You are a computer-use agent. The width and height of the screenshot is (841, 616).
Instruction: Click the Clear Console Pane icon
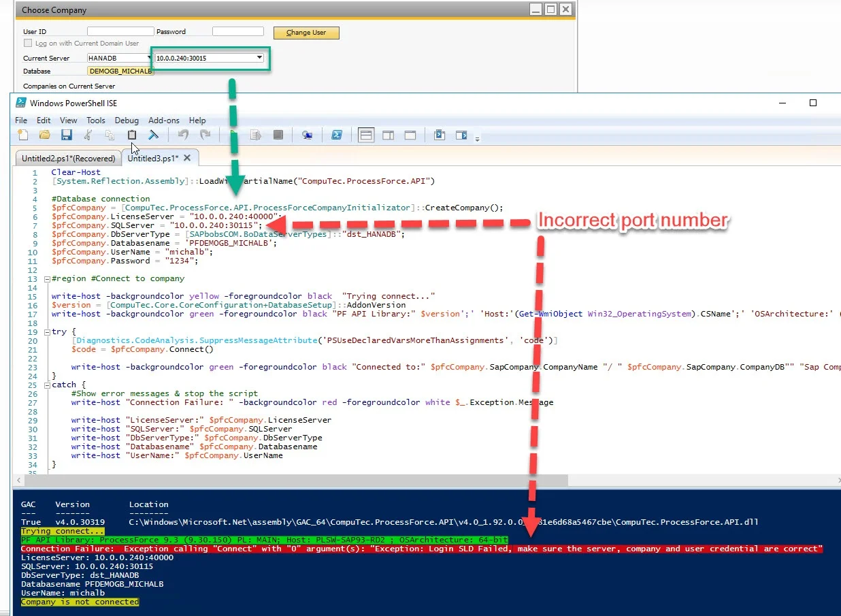point(154,135)
